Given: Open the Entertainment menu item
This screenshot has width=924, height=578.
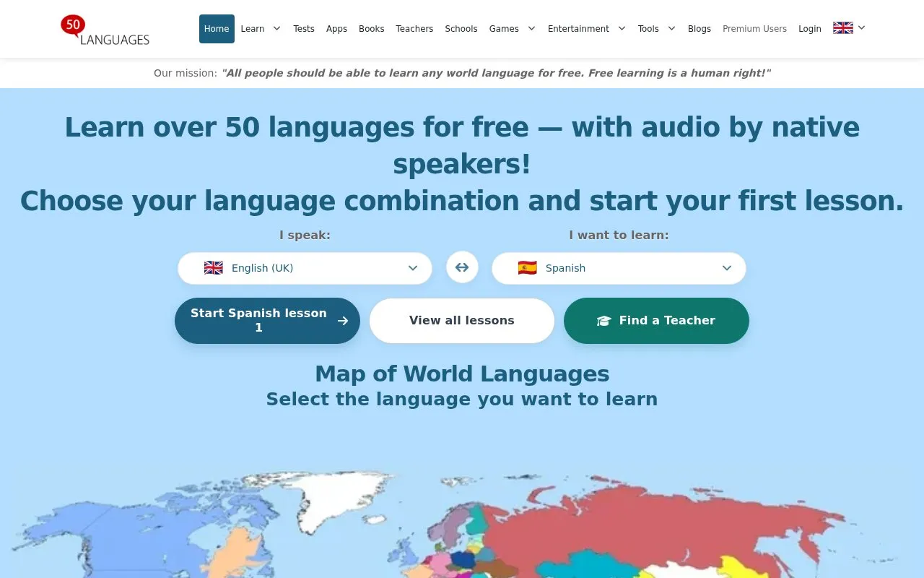Looking at the screenshot, I should point(578,29).
